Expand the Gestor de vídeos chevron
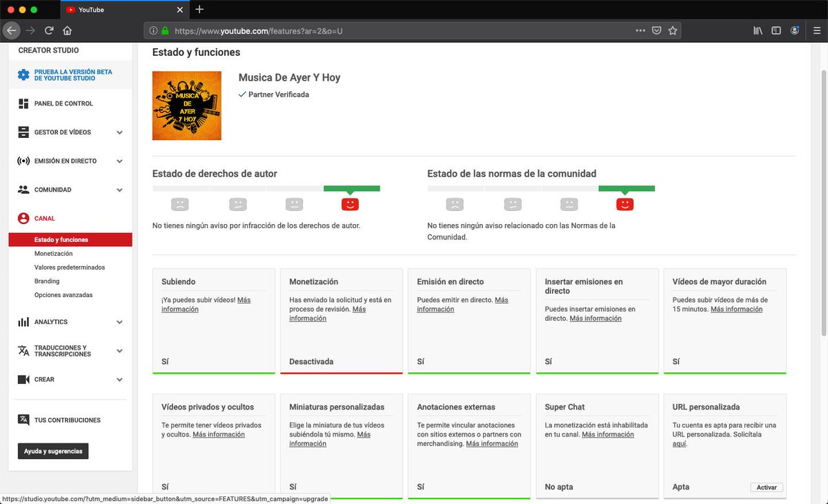 pyautogui.click(x=119, y=132)
